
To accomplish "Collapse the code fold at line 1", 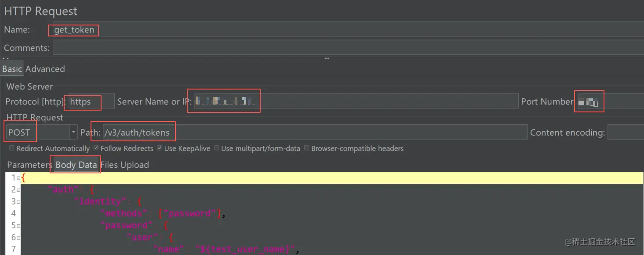I will point(18,178).
